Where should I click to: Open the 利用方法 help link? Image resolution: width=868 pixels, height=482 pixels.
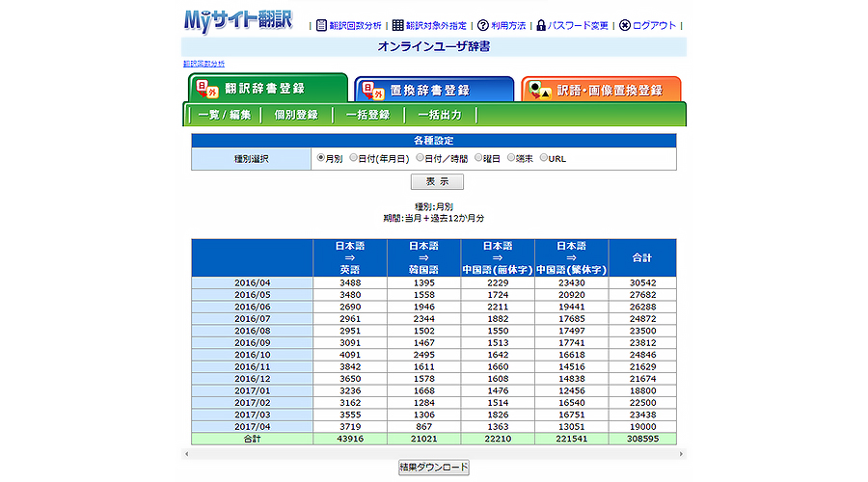tap(508, 25)
